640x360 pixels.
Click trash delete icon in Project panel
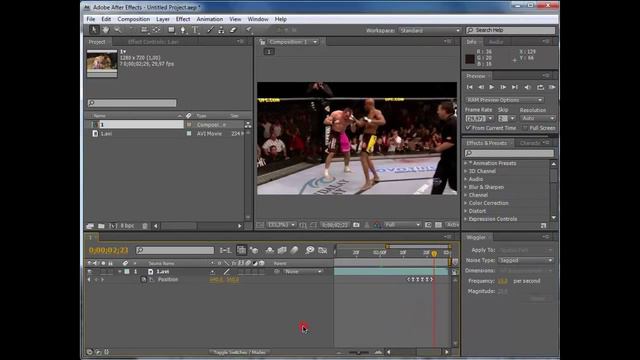click(x=144, y=226)
